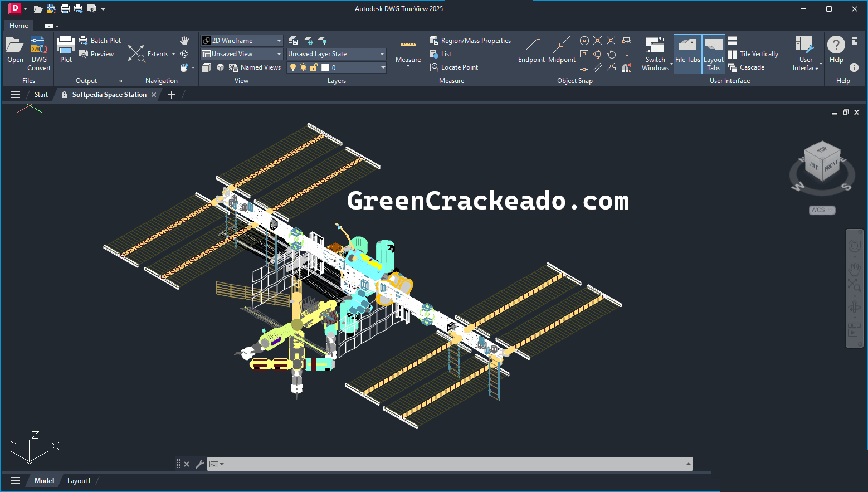Click quick access Open folder icon
The width and height of the screenshot is (868, 492).
point(38,9)
